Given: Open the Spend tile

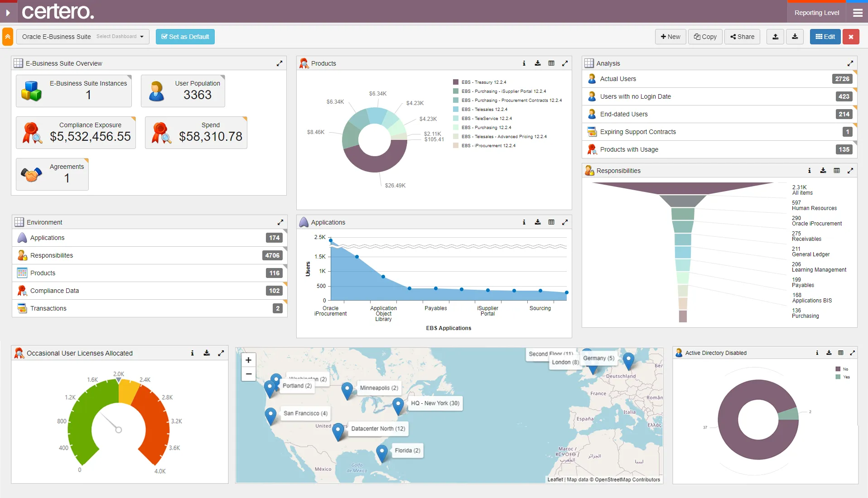Looking at the screenshot, I should tap(196, 132).
